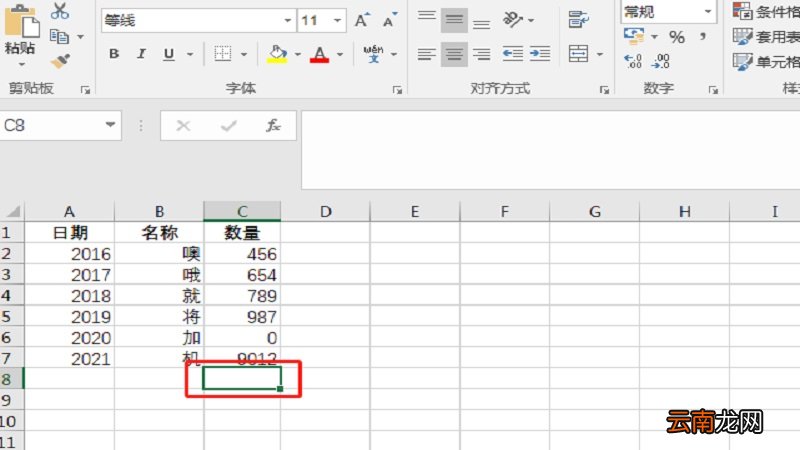Click Conditional Formatting button

(766, 11)
